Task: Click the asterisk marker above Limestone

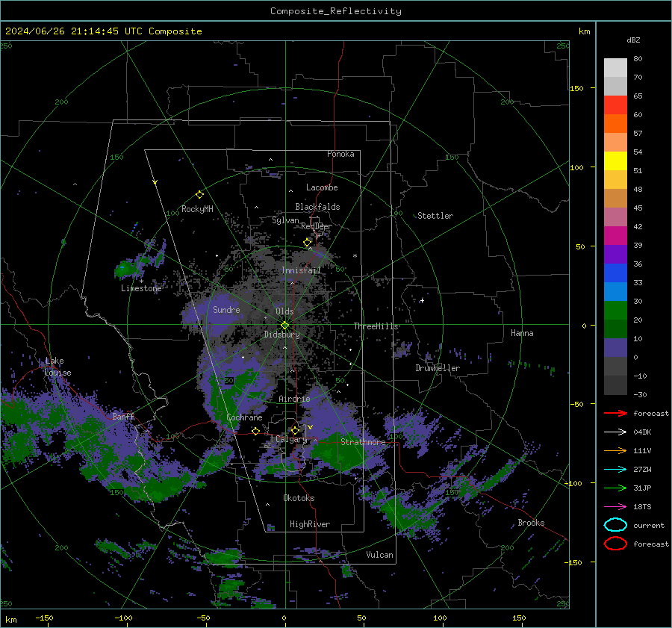Action: point(141,282)
